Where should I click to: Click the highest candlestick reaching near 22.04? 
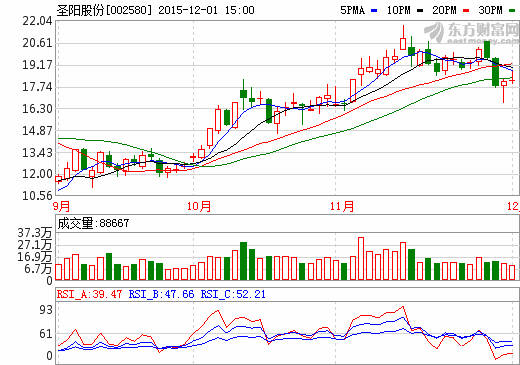tap(403, 38)
